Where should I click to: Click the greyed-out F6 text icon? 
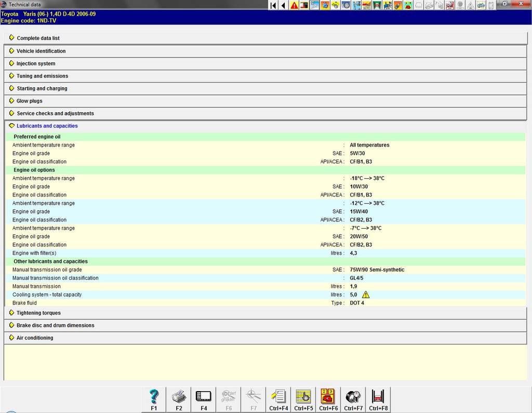click(x=229, y=400)
